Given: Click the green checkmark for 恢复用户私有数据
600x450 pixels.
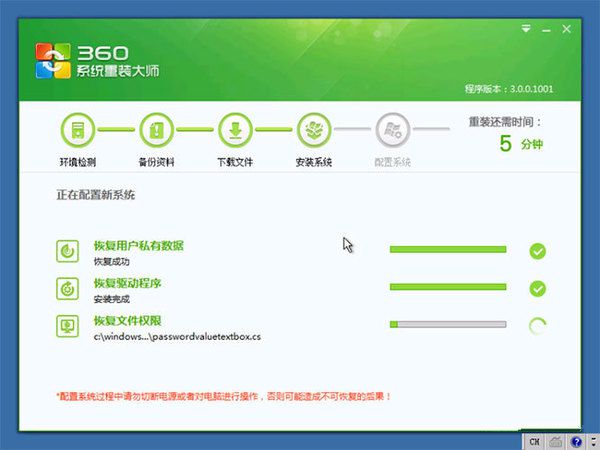Looking at the screenshot, I should [x=538, y=251].
